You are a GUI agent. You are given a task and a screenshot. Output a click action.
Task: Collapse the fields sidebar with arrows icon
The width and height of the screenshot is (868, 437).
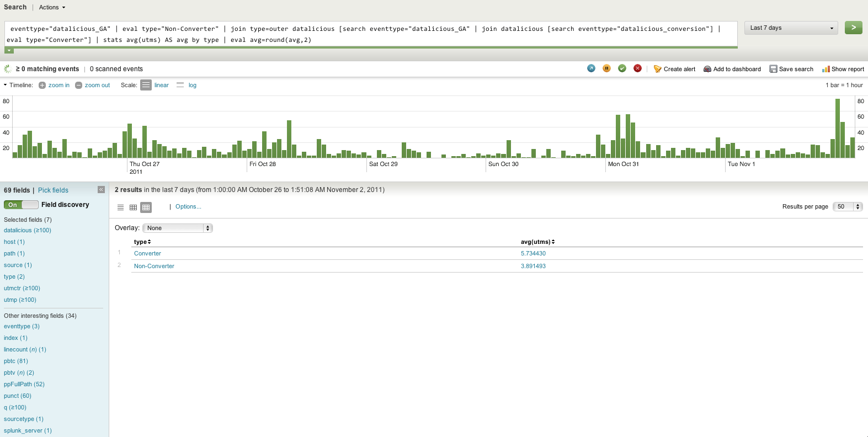pyautogui.click(x=101, y=190)
